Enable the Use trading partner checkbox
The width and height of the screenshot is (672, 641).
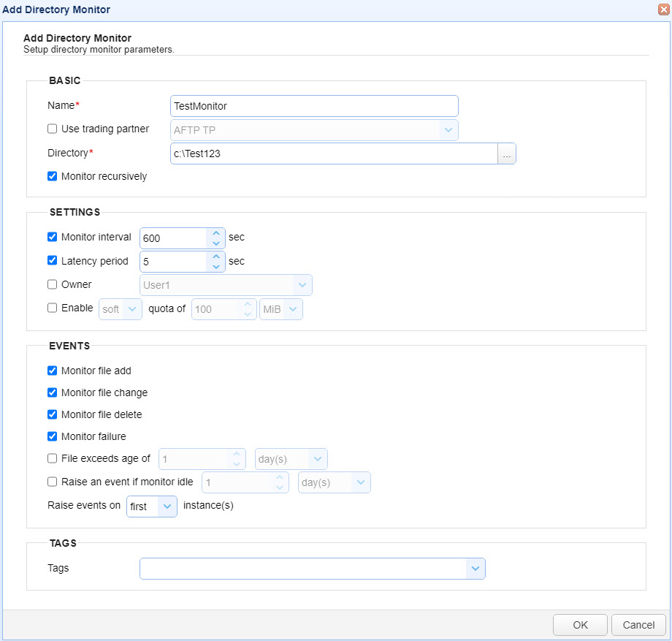tap(53, 129)
